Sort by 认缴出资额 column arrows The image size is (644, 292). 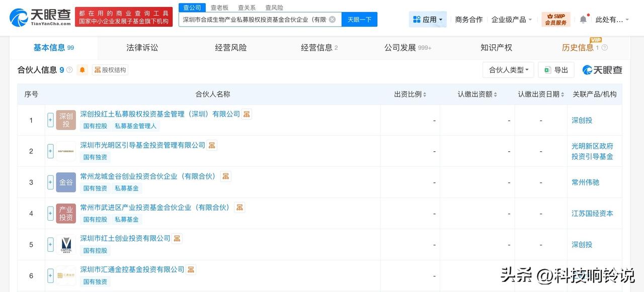[496, 94]
